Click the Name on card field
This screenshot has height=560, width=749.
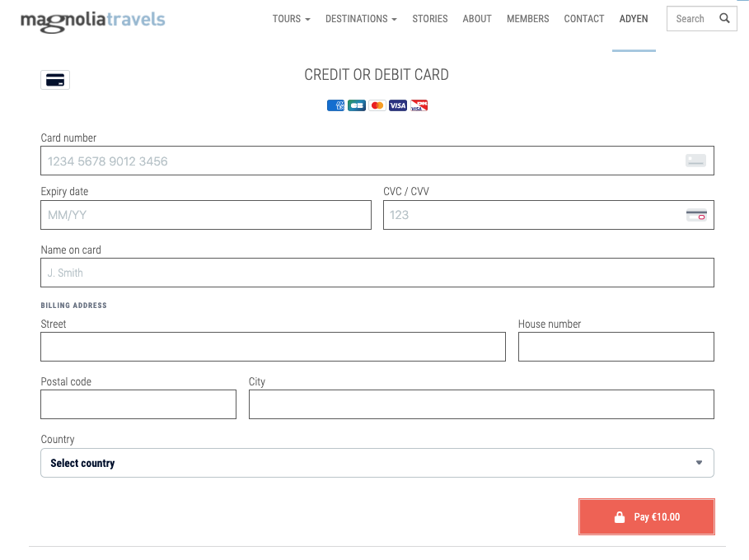377,273
